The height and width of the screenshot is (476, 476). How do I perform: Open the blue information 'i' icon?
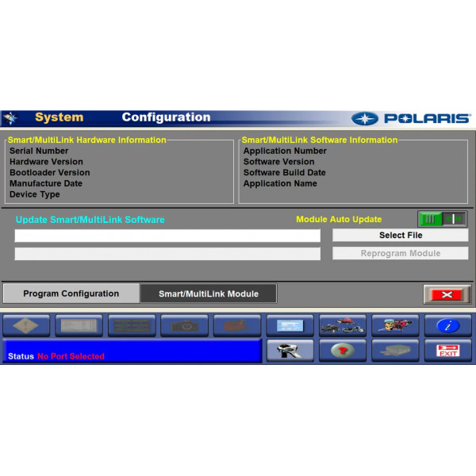click(448, 325)
